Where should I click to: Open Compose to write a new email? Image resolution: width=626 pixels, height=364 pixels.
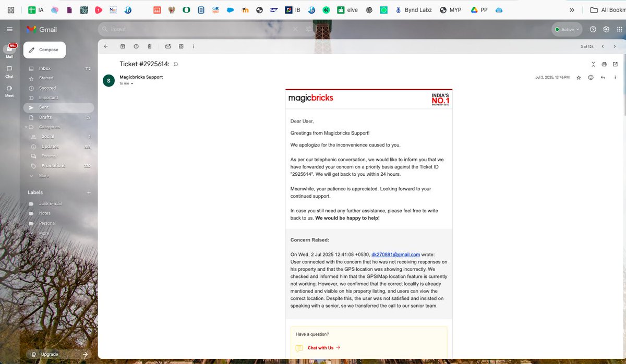pos(44,50)
